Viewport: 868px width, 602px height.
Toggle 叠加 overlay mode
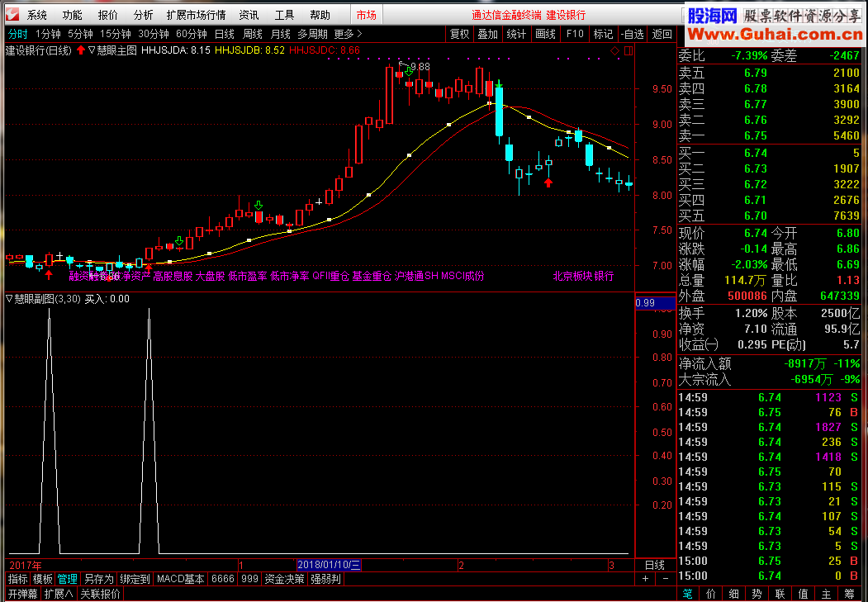click(487, 34)
